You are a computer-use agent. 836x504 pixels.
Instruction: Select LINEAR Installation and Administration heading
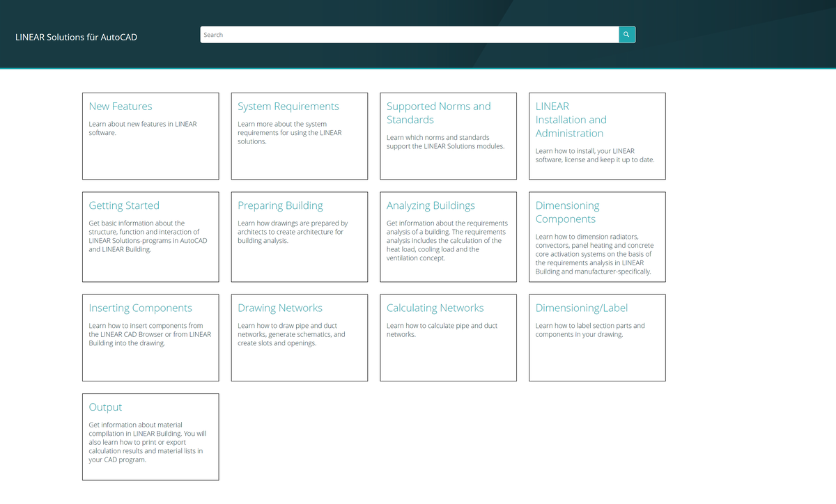coord(571,120)
